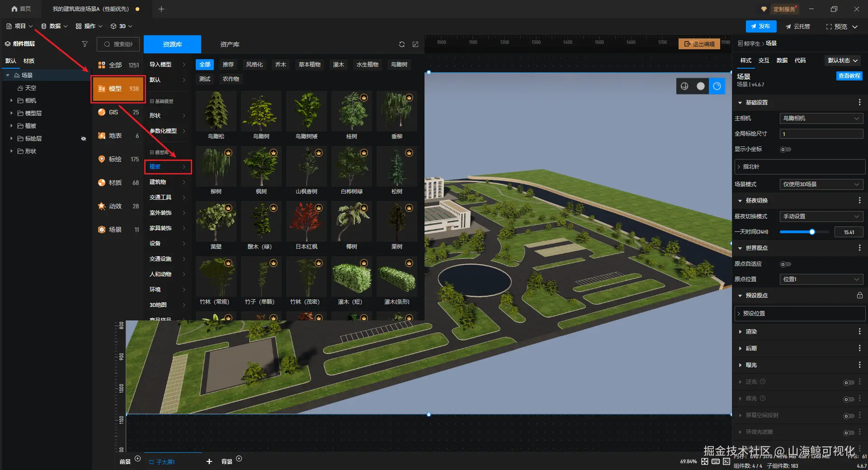Image resolution: width=868 pixels, height=470 pixels.
Task: Select the 灌木 filter tag
Action: [339, 65]
